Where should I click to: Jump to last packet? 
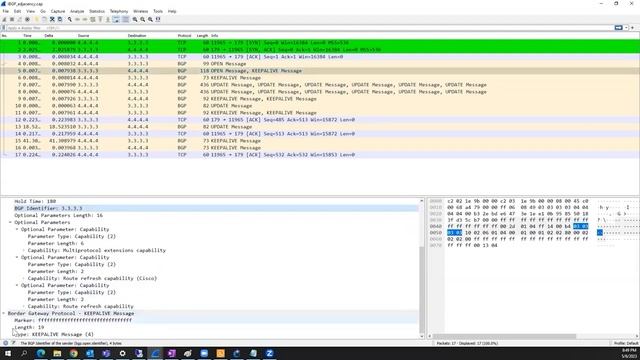click(108, 19)
